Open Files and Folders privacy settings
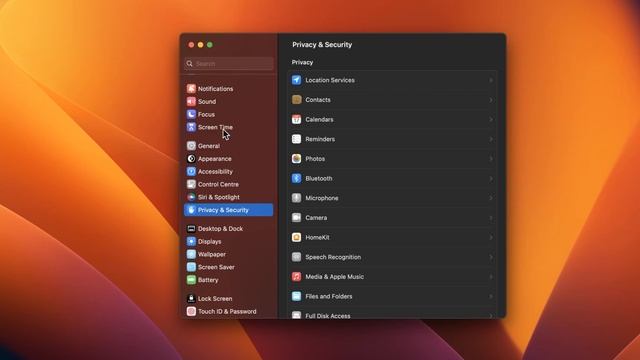The width and height of the screenshot is (640, 360). tap(393, 296)
